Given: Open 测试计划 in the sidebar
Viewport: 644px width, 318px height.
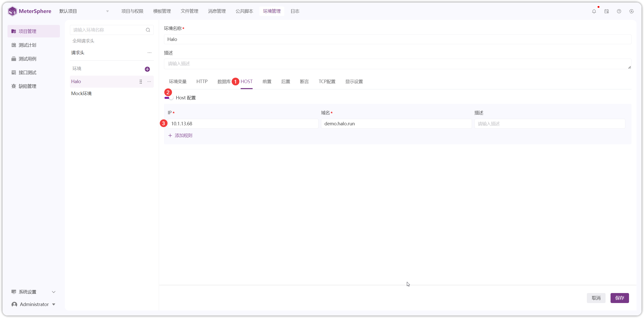Looking at the screenshot, I should click(x=33, y=45).
